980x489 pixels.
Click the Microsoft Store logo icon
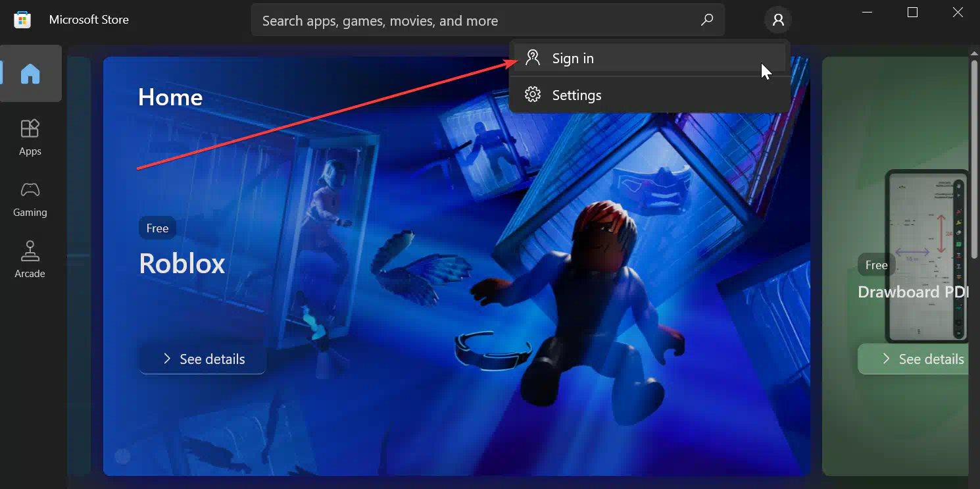(22, 20)
